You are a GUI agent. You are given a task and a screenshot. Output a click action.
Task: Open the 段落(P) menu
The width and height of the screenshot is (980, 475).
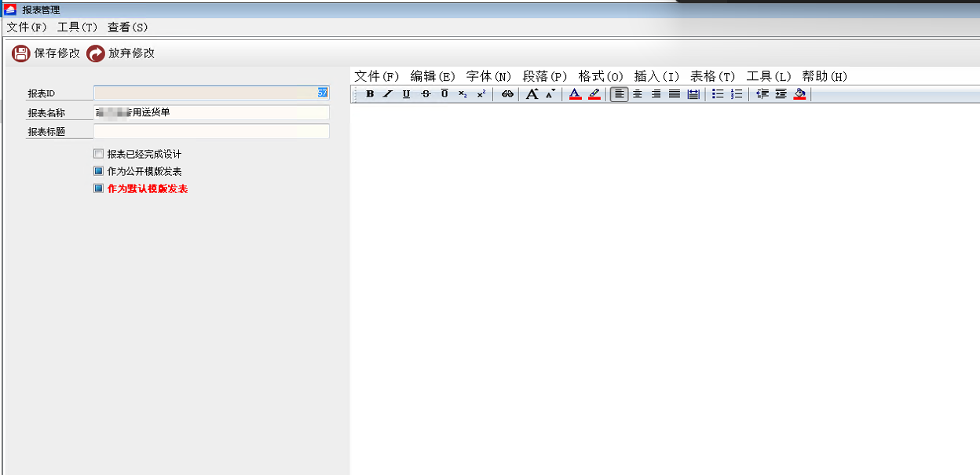point(545,76)
